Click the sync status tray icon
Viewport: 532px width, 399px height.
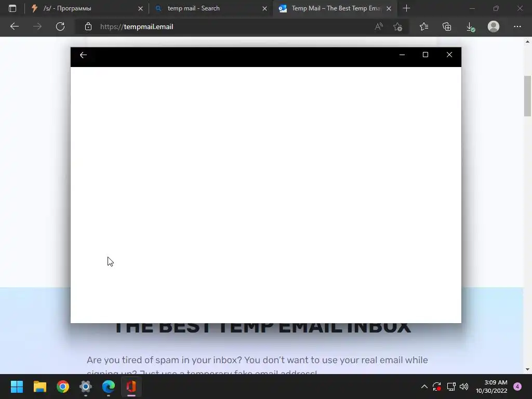437,387
